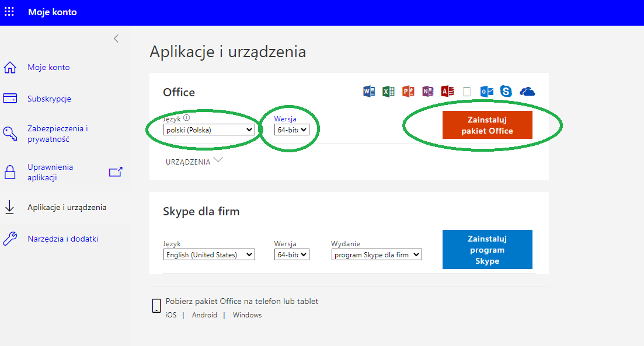Collapse the sidebar with the left chevron

click(x=116, y=39)
